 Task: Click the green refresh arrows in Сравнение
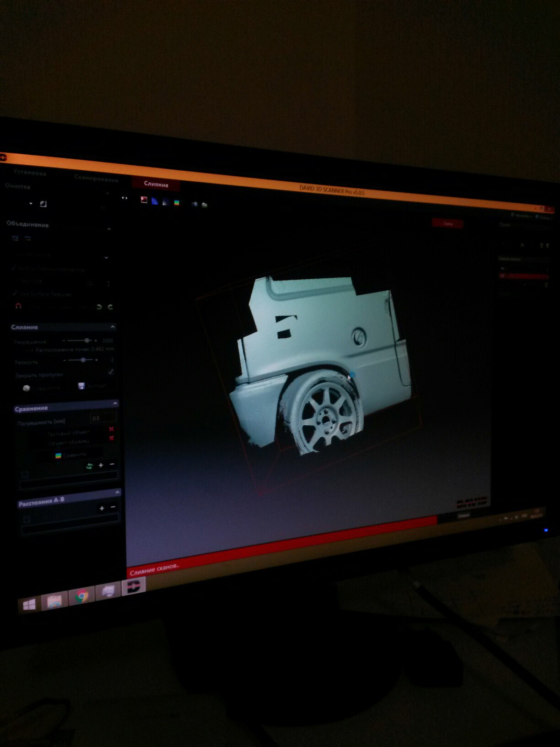coord(89,466)
